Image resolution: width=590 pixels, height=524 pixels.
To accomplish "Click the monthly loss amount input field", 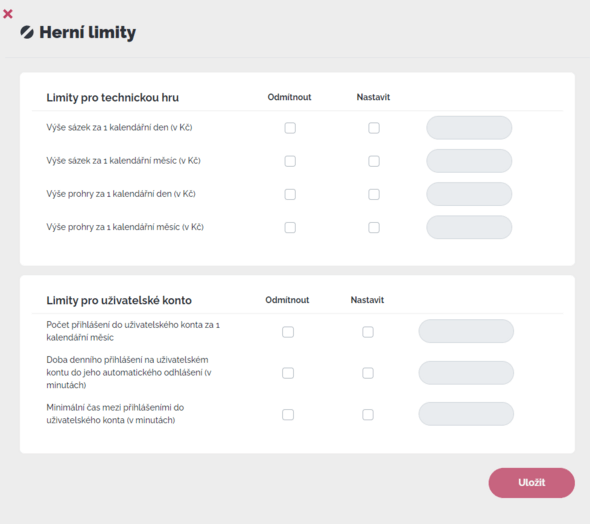I will (469, 227).
